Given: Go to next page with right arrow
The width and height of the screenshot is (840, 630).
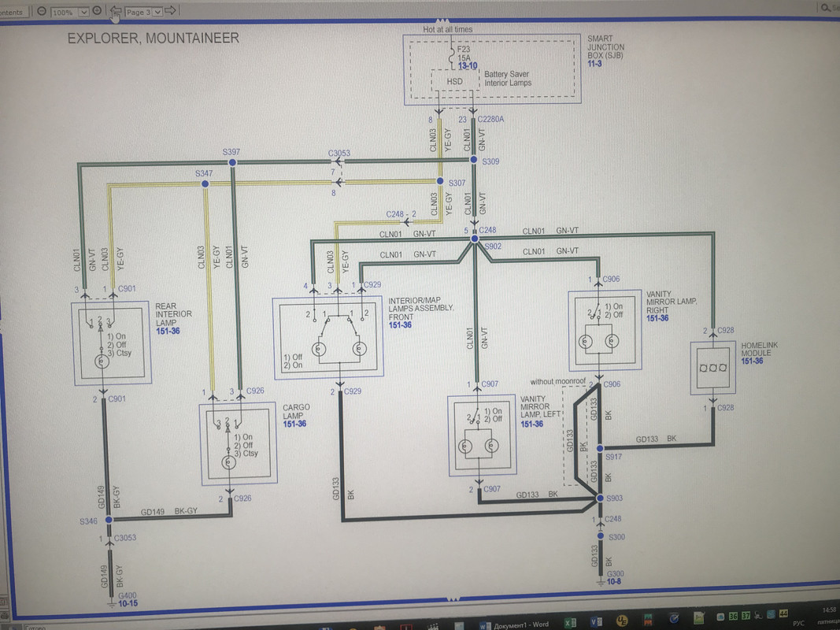Looking at the screenshot, I should 170,10.
